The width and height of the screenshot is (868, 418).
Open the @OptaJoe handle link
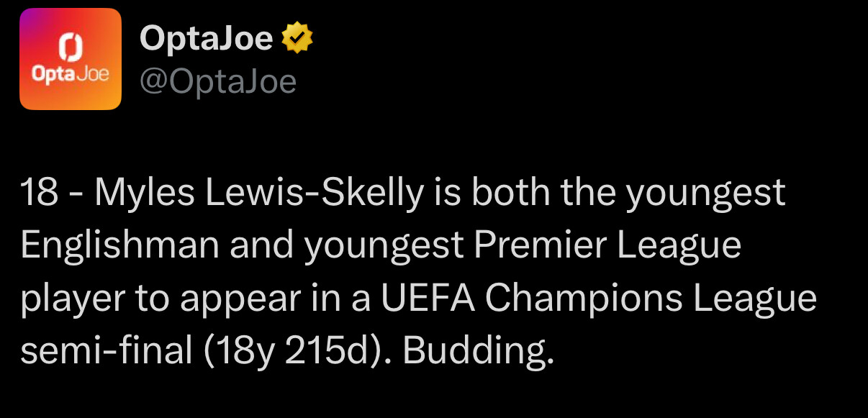(x=217, y=82)
